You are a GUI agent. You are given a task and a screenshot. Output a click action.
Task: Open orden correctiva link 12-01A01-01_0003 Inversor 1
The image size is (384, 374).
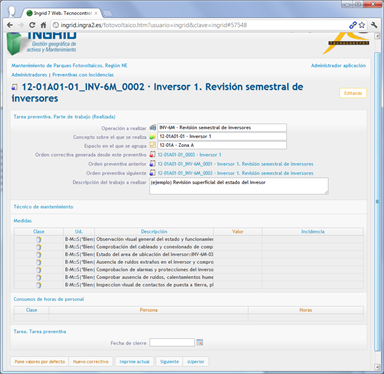[189, 155]
